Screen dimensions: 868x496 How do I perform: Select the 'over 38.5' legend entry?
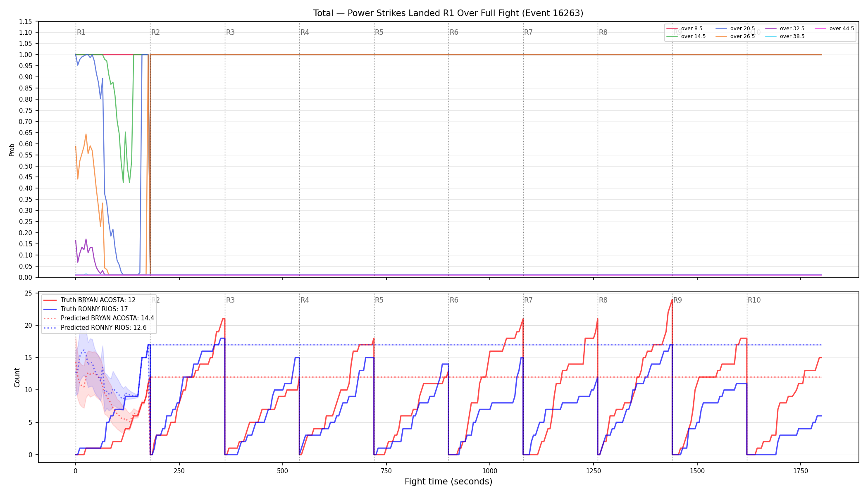point(785,36)
